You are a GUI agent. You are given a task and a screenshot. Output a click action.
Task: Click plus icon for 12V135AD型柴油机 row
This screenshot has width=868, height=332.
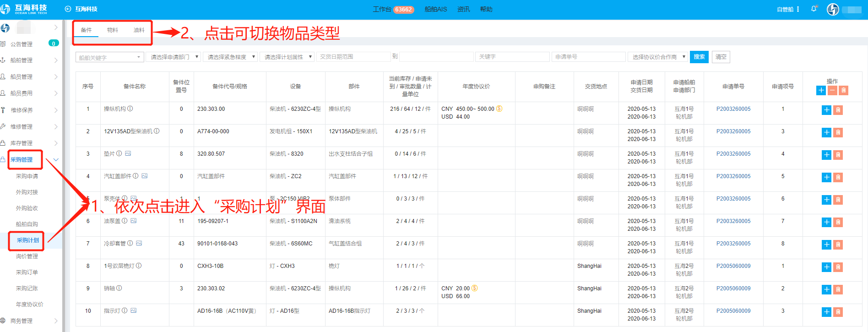826,132
